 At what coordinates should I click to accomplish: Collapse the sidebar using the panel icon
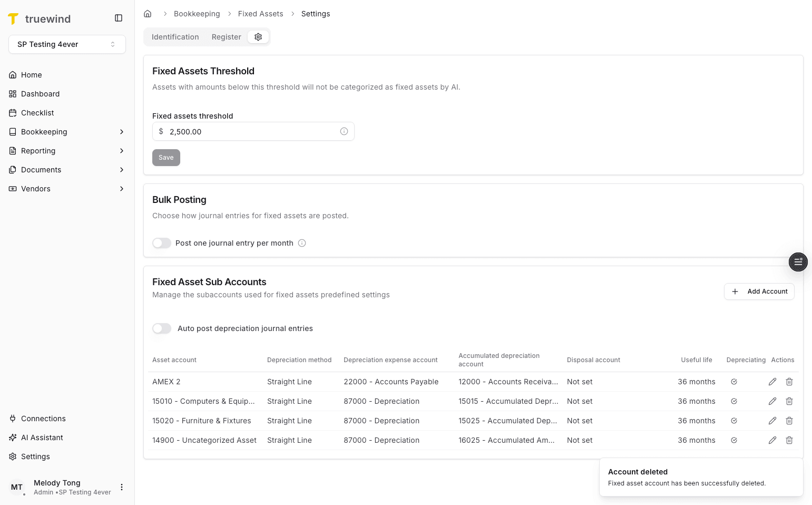tap(118, 17)
